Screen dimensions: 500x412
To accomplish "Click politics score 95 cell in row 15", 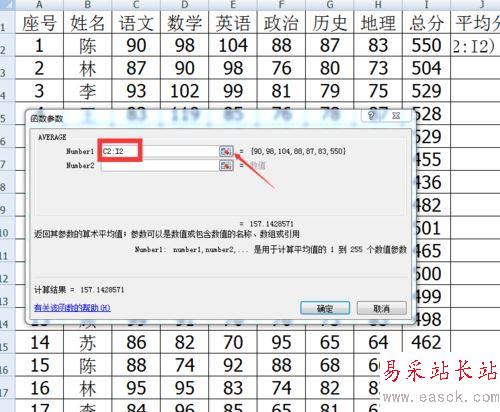I will (x=281, y=342).
